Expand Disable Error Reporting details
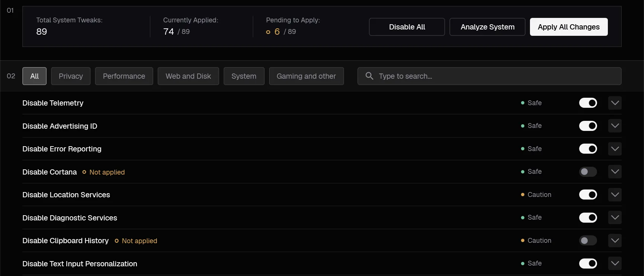The image size is (644, 276). click(x=615, y=149)
